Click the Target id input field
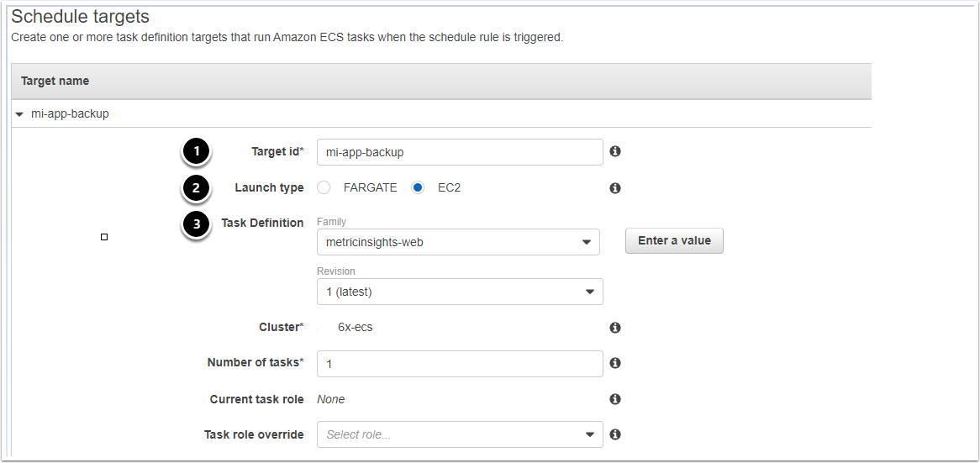The image size is (980, 463). (459, 152)
